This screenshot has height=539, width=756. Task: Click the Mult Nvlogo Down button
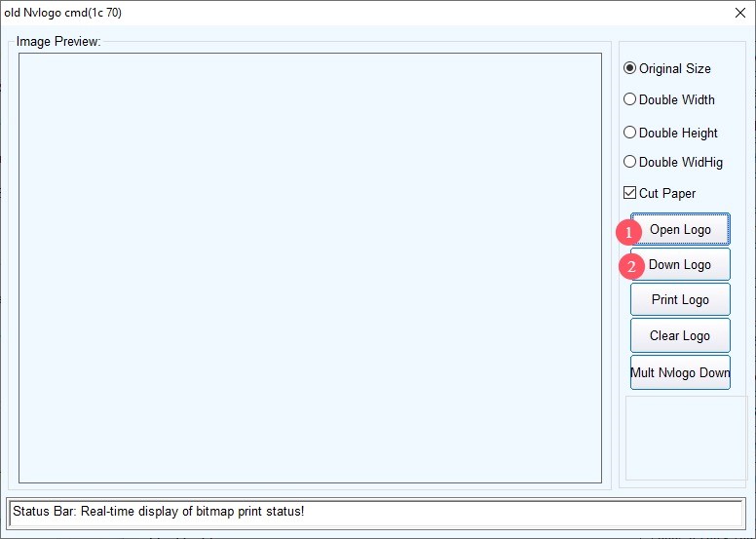click(680, 372)
